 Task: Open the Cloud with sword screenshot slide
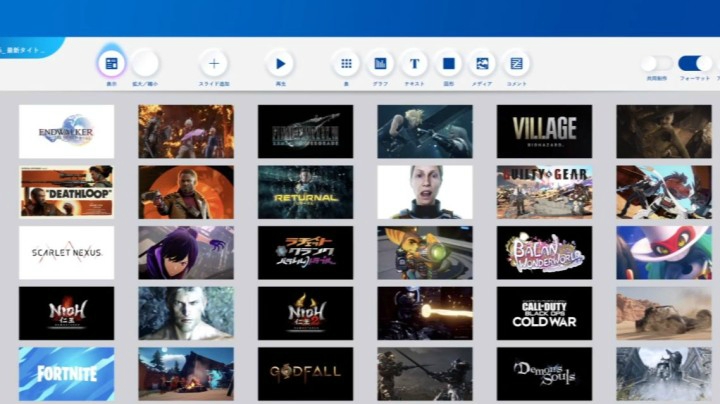tap(425, 131)
